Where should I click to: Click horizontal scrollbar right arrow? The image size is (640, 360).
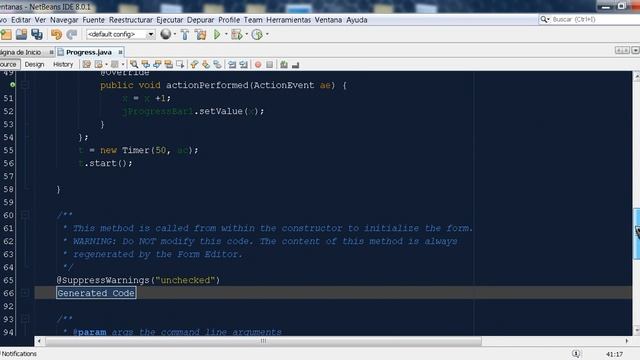point(627,341)
